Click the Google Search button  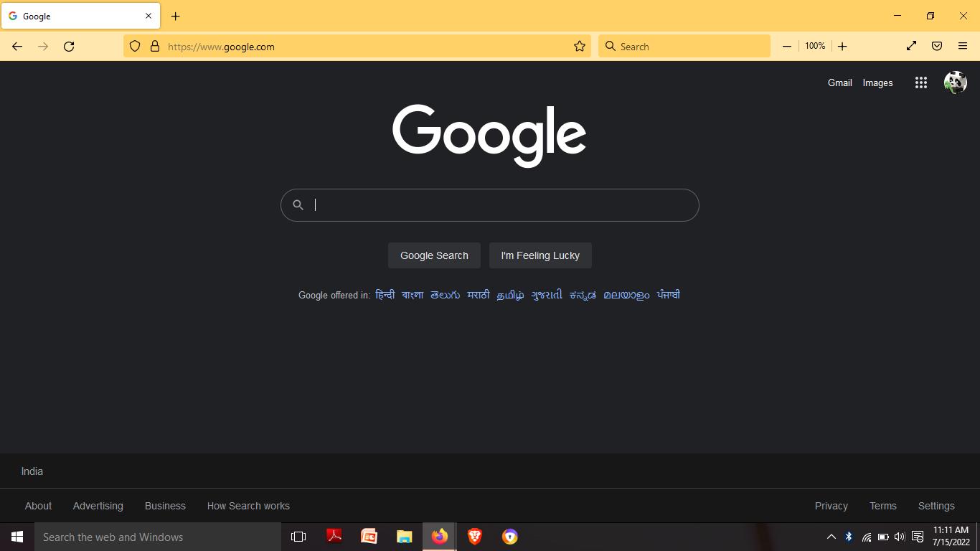[x=434, y=255]
